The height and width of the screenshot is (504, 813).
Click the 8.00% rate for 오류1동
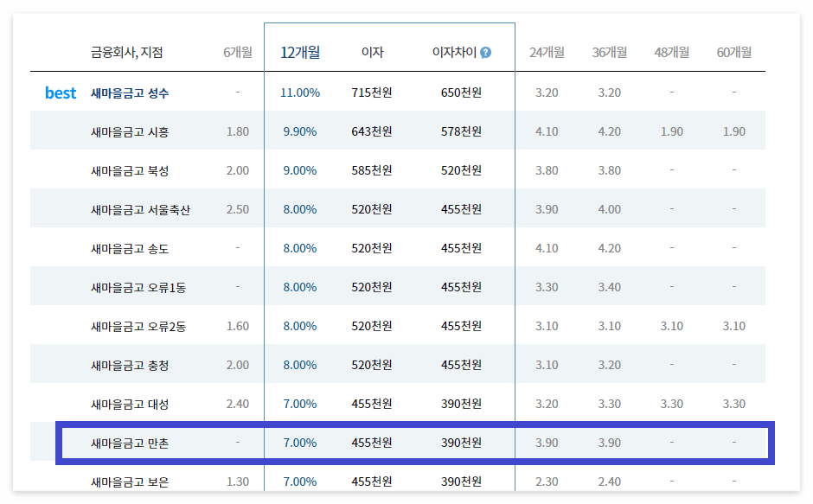(x=300, y=287)
